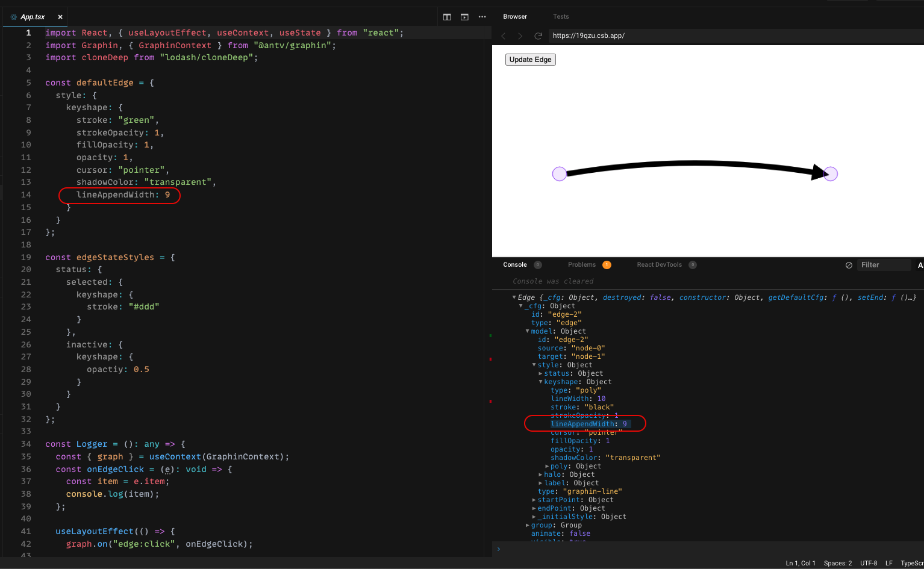Expand the group: Group node
The image size is (924, 569).
528,525
